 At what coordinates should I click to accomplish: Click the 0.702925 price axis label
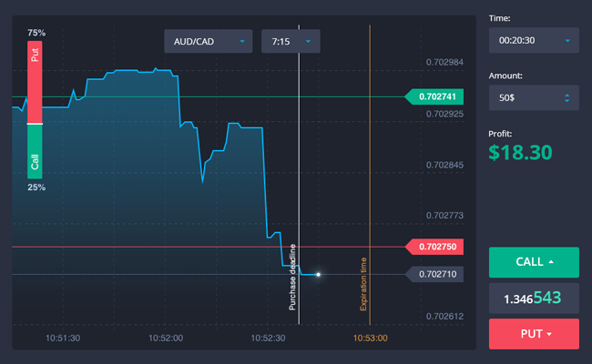tap(444, 114)
